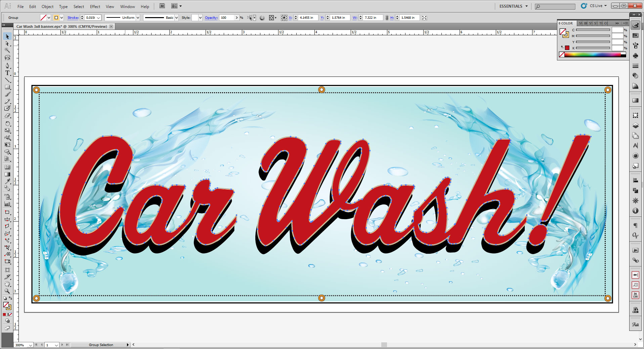Select the Magic Wand tool
Screen dimensions: 644x349
(x=7, y=50)
